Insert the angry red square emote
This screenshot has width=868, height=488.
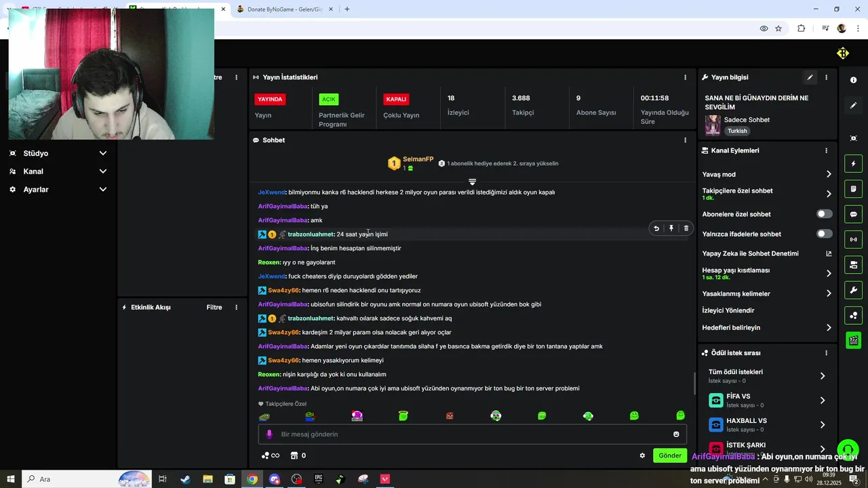tap(450, 415)
